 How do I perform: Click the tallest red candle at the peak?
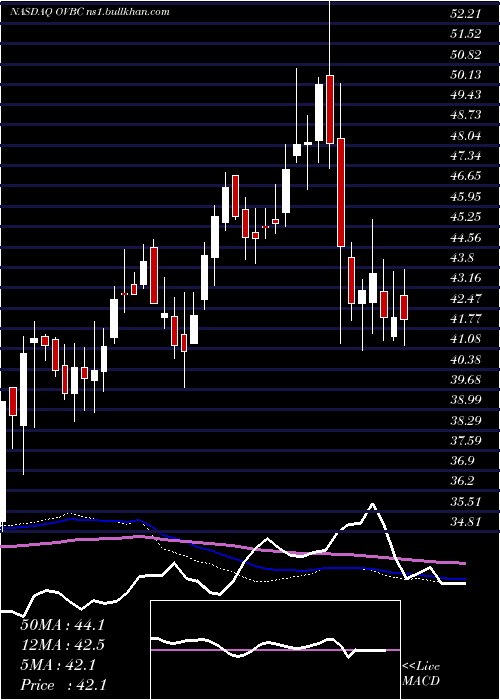[x=330, y=109]
